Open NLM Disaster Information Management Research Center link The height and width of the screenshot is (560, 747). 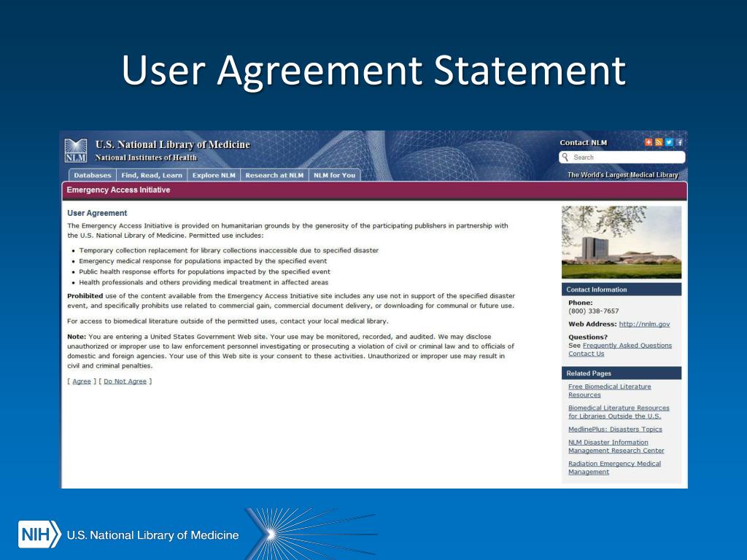[616, 447]
